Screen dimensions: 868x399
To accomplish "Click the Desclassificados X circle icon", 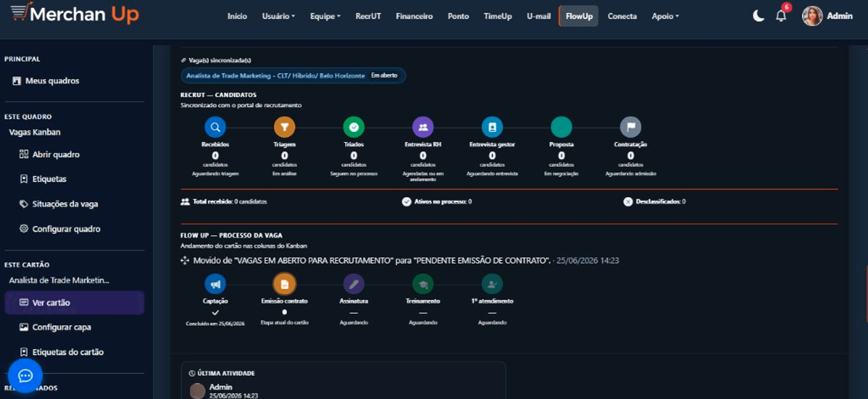I will pyautogui.click(x=628, y=202).
